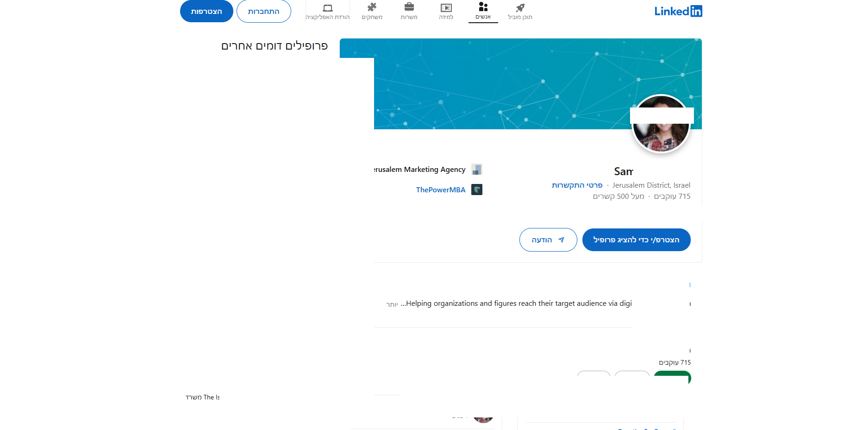Screen dimensions: 868x430
Task: Click the התחברות sign-in button
Action: 264,11
